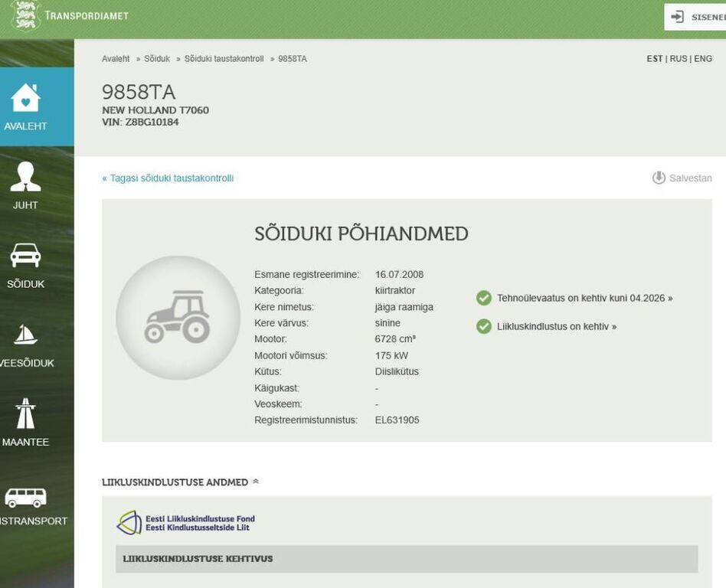Click the 6728 cm³ engine value
Screen dimensions: 726x588
click(x=395, y=339)
